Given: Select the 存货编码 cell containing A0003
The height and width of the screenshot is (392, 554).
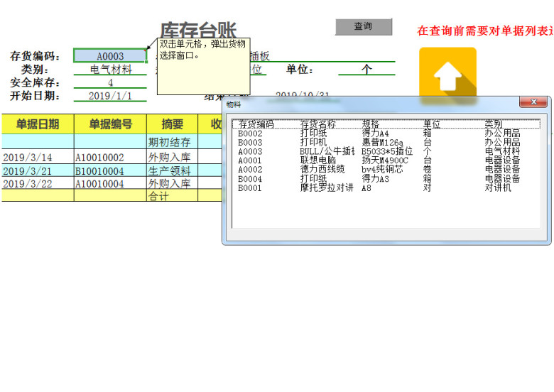Looking at the screenshot, I should point(110,56).
